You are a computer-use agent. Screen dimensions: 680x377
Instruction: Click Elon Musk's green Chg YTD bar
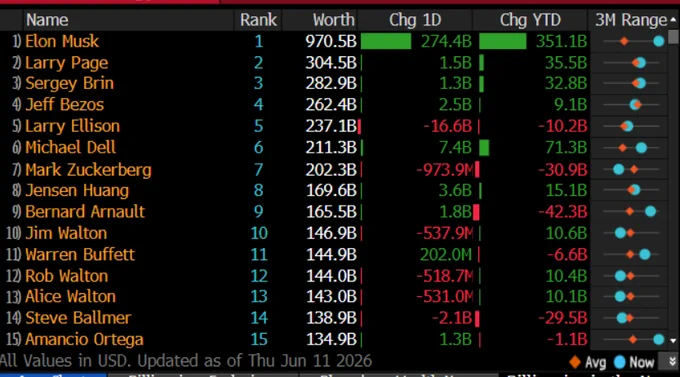tap(503, 41)
